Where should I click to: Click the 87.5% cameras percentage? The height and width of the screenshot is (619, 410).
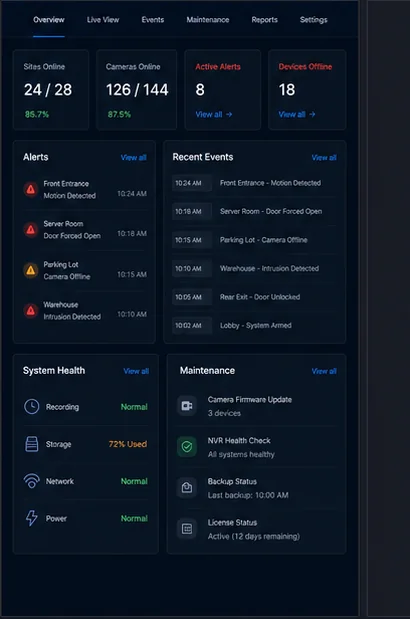(119, 114)
